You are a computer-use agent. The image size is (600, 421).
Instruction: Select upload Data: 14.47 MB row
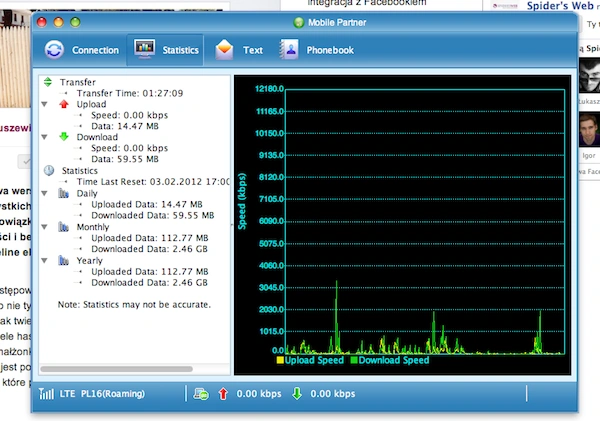[x=125, y=126]
